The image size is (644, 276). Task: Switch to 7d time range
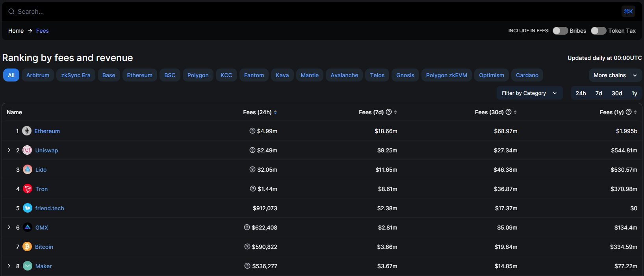coord(599,93)
